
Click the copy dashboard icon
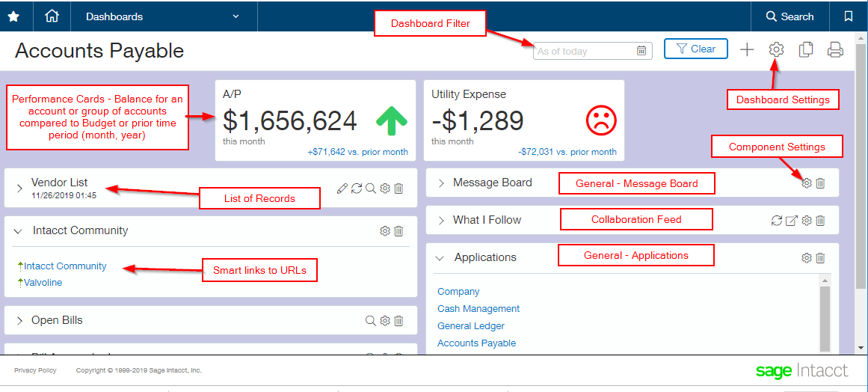point(806,50)
